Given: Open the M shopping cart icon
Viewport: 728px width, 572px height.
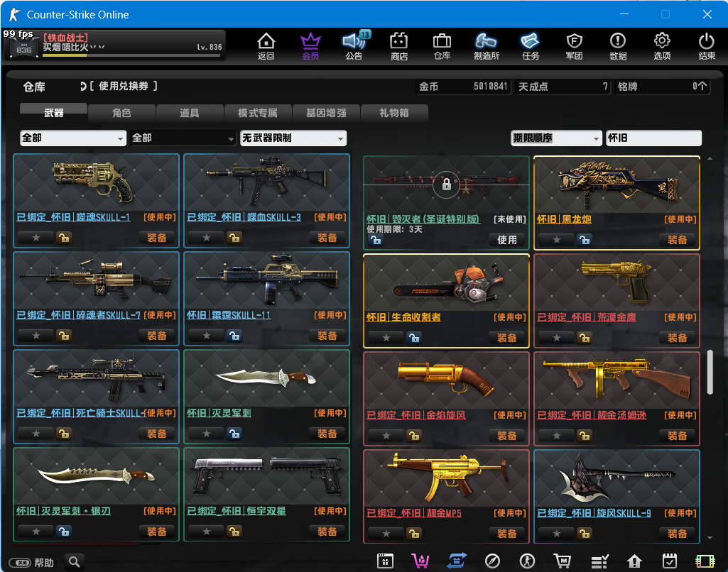Looking at the screenshot, I should click(x=563, y=561).
